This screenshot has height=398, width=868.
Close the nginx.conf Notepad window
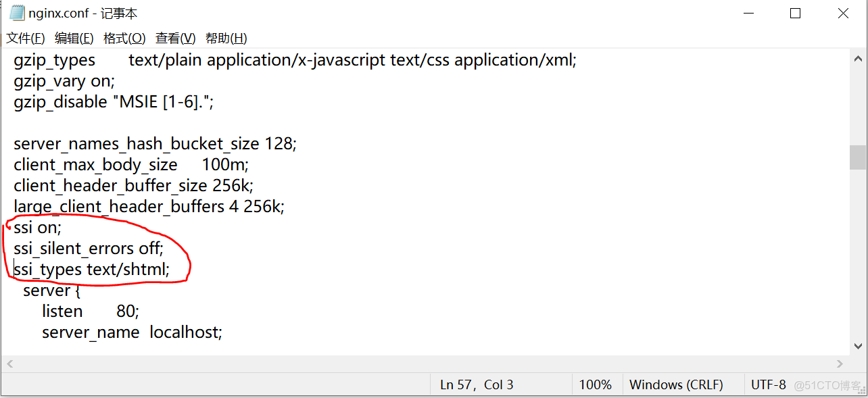pos(843,13)
